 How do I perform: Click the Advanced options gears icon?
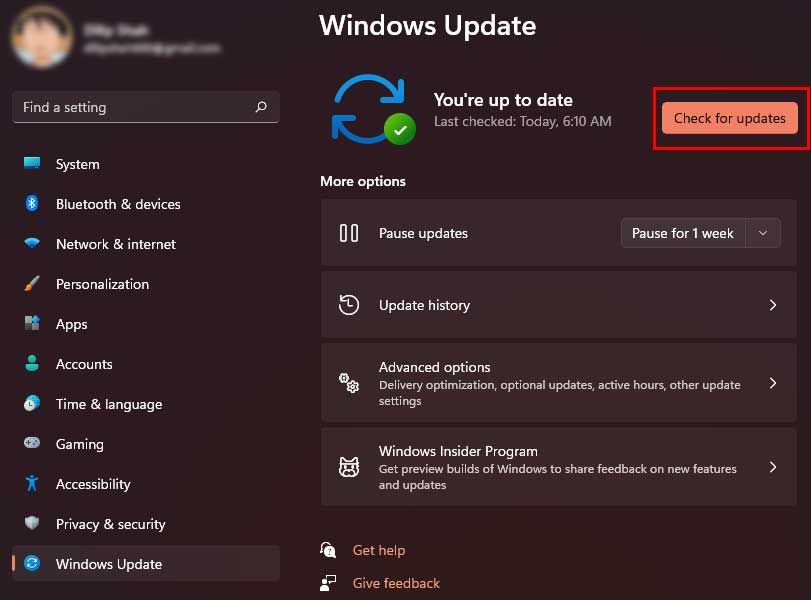coord(349,383)
